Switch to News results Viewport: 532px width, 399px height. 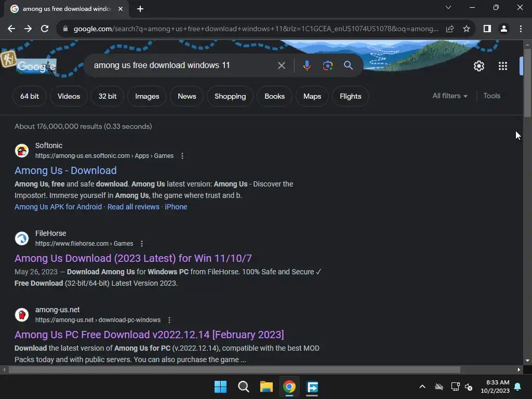point(187,96)
